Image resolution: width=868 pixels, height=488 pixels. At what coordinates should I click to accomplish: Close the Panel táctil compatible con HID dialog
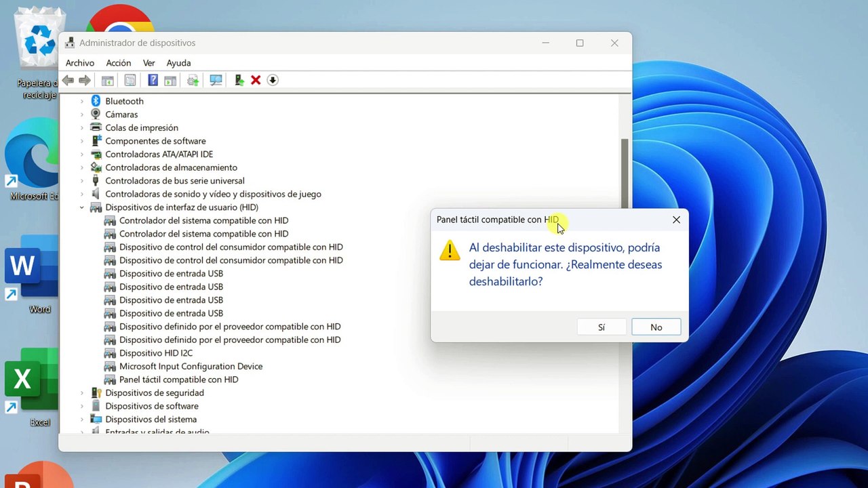click(x=676, y=220)
